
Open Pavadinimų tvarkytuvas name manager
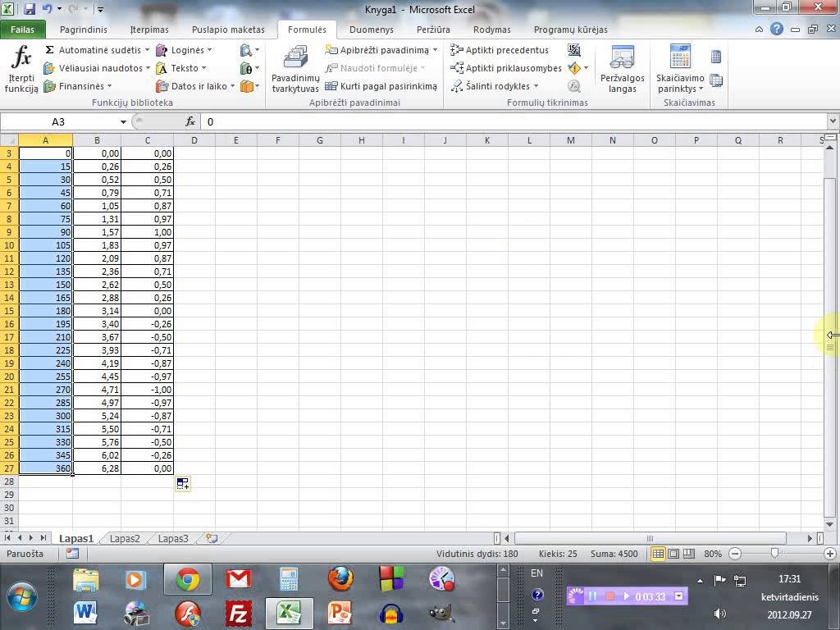pyautogui.click(x=295, y=69)
